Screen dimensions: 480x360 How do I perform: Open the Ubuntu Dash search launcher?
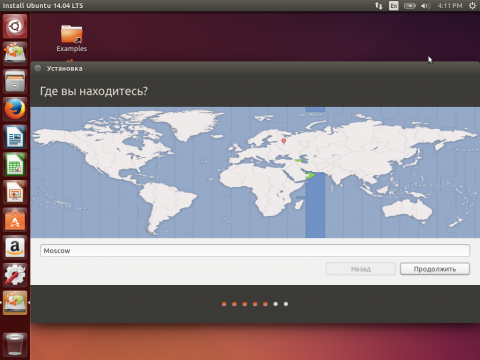tap(15, 26)
